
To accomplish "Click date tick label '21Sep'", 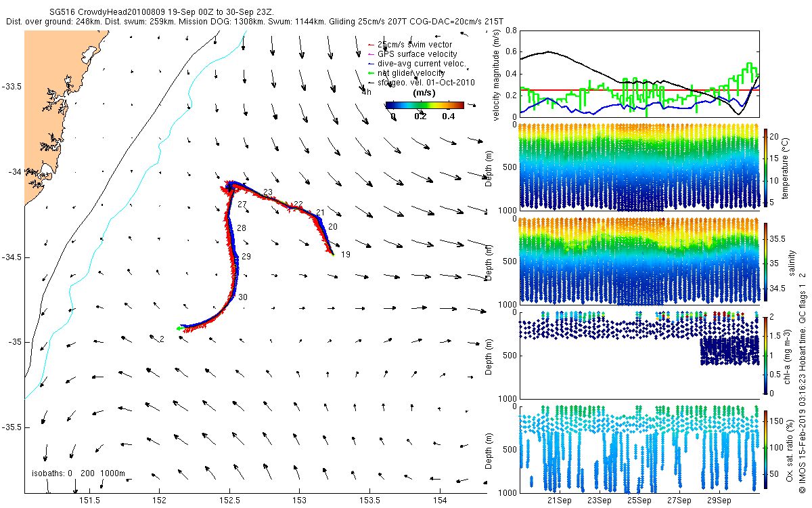I will [560, 501].
